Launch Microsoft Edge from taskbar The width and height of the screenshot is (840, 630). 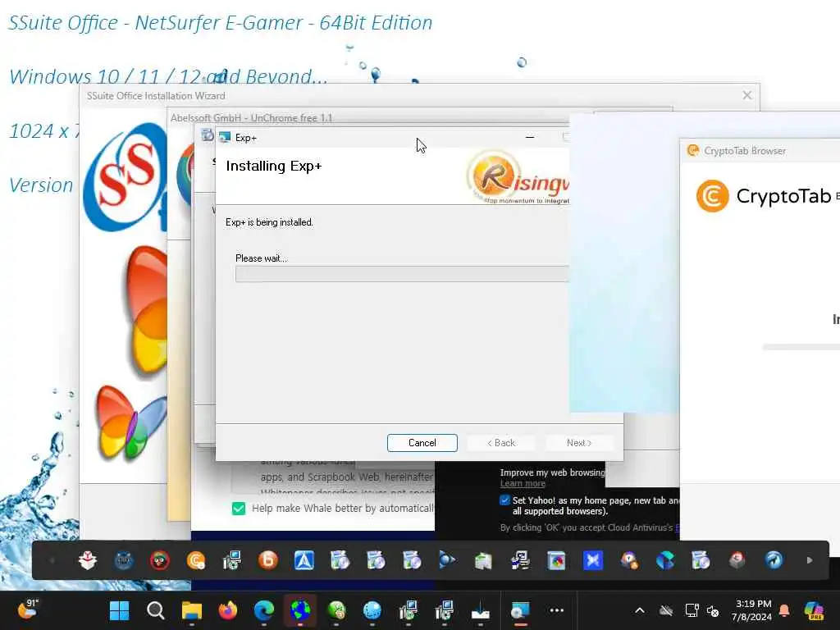click(263, 610)
